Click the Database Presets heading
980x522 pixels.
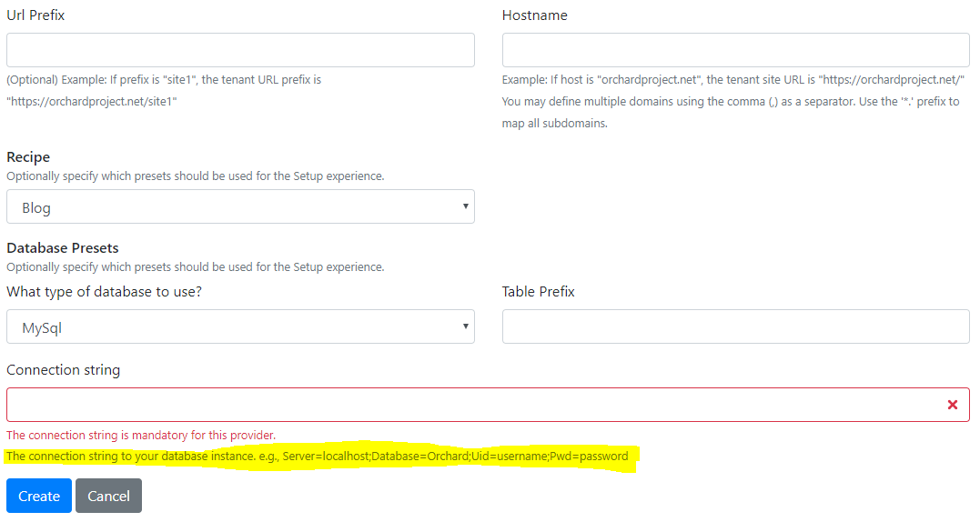point(63,248)
